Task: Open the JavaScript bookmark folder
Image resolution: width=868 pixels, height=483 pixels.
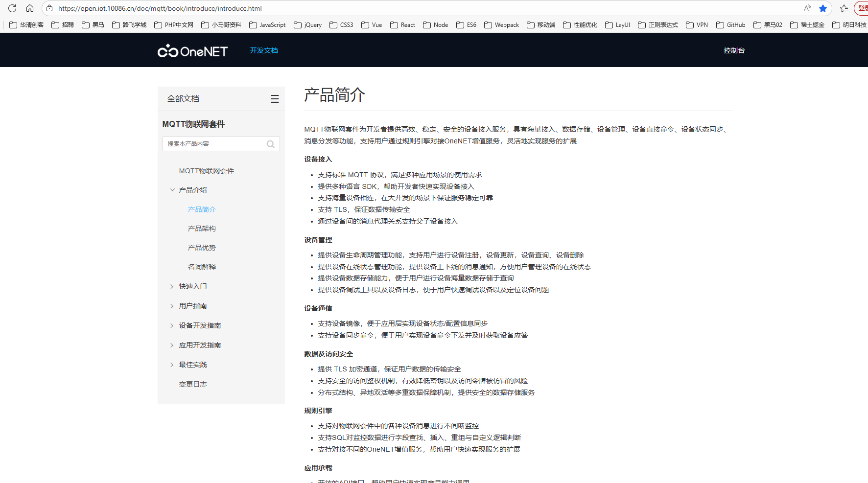Action: [267, 25]
